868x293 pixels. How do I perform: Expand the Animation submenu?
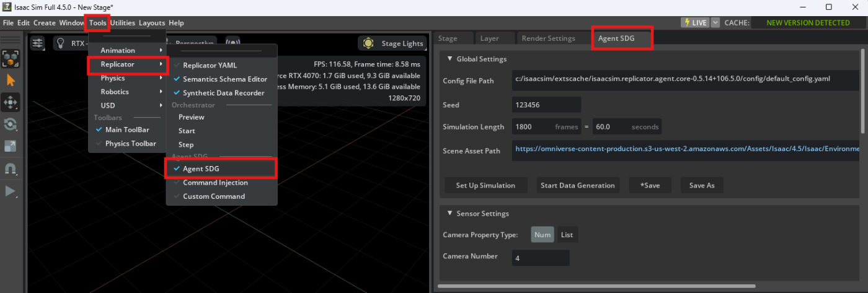click(x=127, y=51)
